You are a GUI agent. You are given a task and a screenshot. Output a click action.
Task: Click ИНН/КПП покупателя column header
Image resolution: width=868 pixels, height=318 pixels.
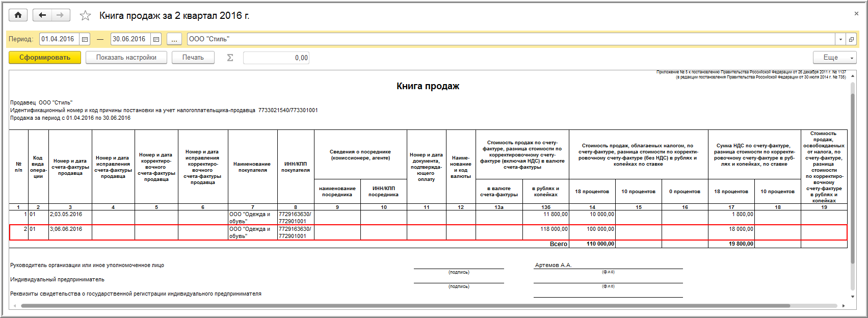pos(296,167)
